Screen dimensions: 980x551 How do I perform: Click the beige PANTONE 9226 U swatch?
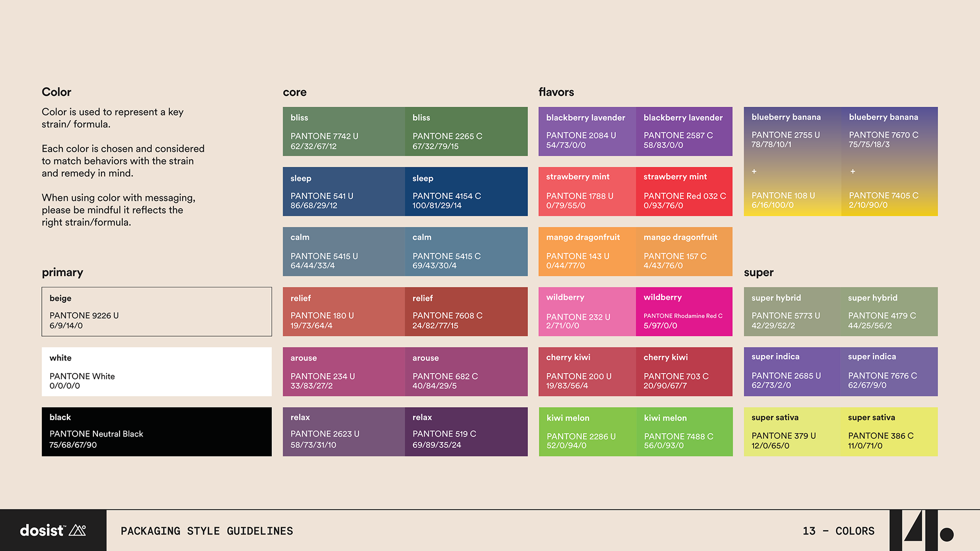click(157, 312)
